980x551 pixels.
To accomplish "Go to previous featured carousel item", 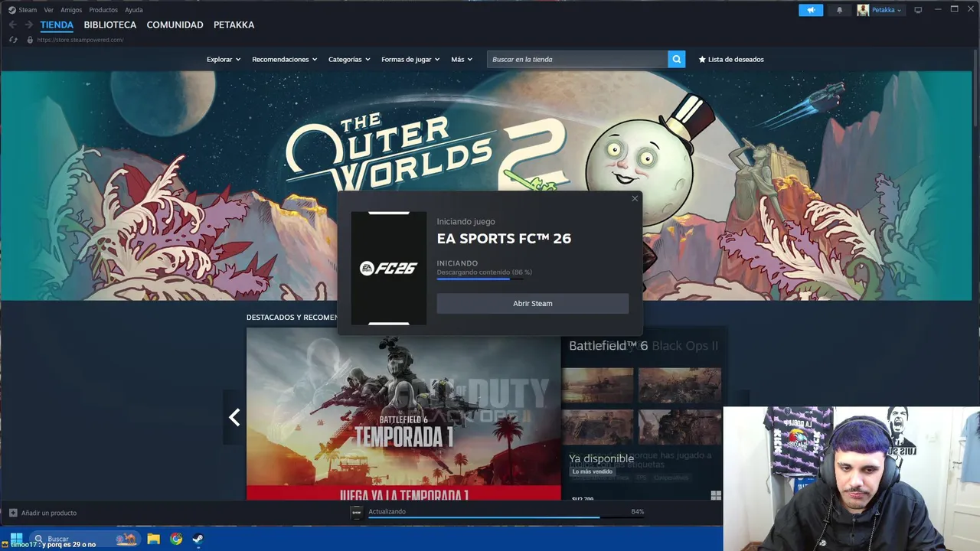I will point(234,417).
